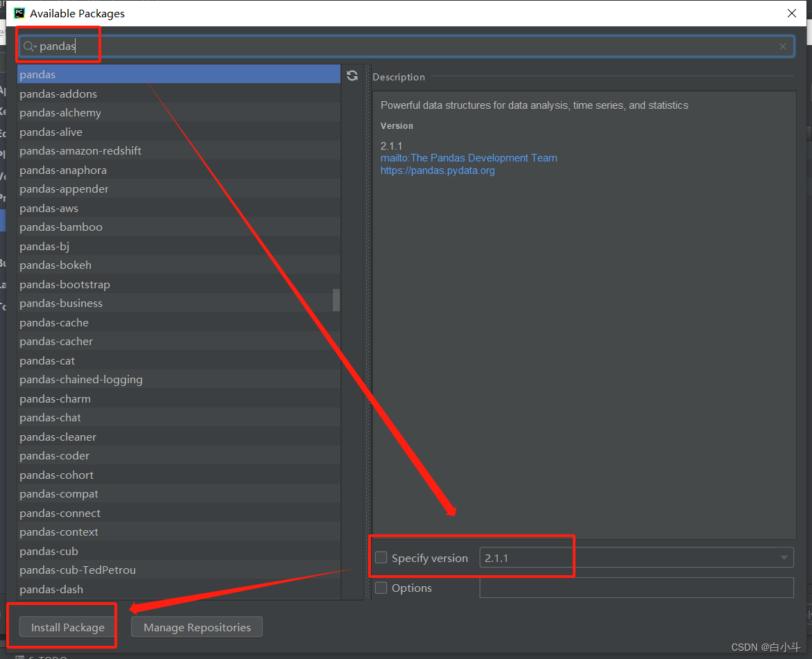Viewport: 812px width, 659px height.
Task: Select pandas-dash in the list
Action: click(x=179, y=589)
